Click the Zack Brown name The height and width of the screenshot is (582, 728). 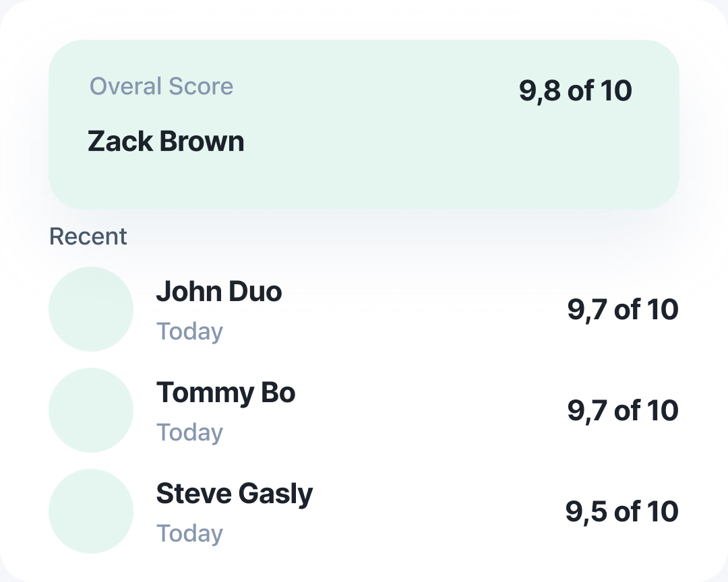pos(166,141)
